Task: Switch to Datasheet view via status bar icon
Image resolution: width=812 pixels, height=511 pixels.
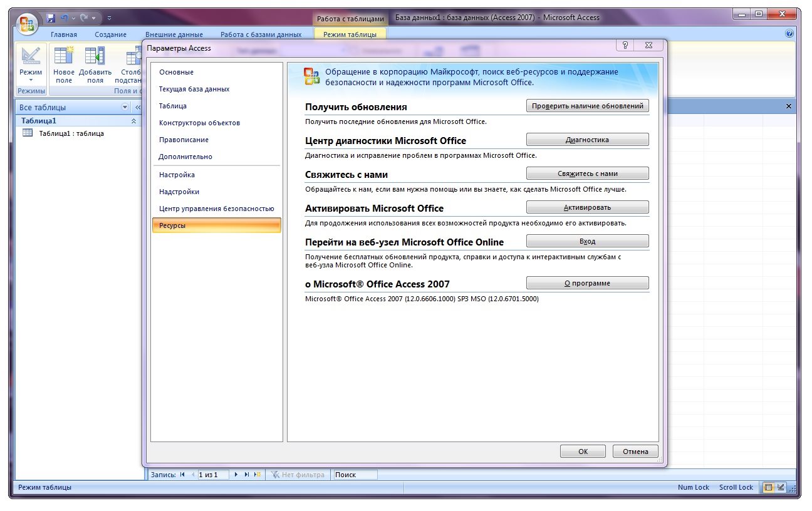Action: tap(768, 487)
